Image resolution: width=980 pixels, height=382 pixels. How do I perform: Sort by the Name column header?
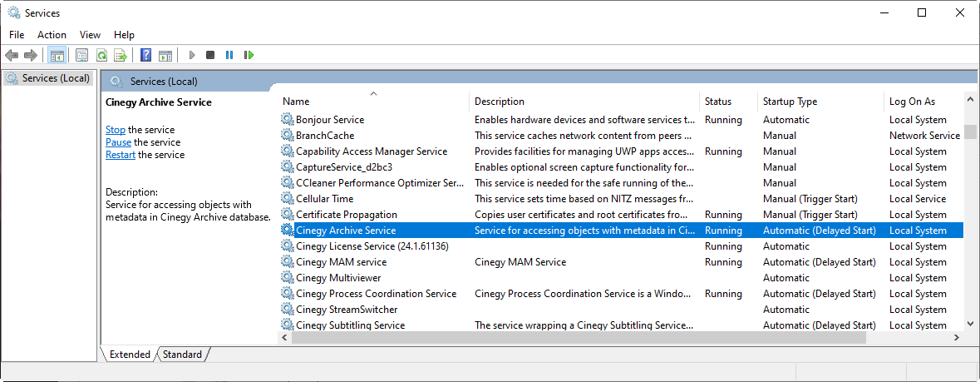(x=373, y=102)
